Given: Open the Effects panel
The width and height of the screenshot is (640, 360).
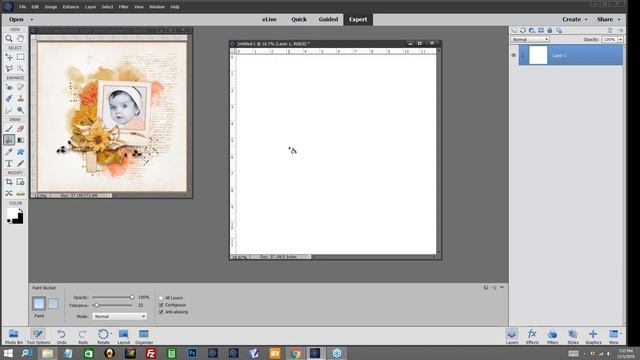Looking at the screenshot, I should (x=532, y=336).
